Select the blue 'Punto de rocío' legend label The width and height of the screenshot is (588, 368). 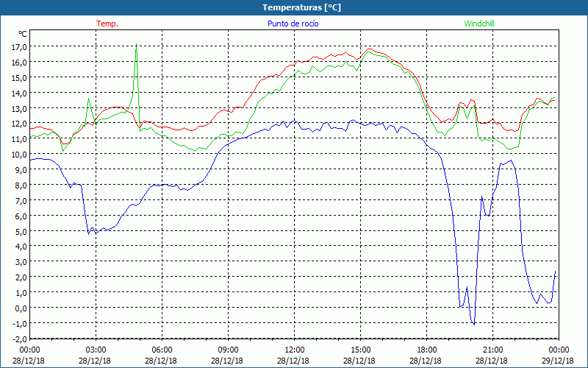click(293, 24)
